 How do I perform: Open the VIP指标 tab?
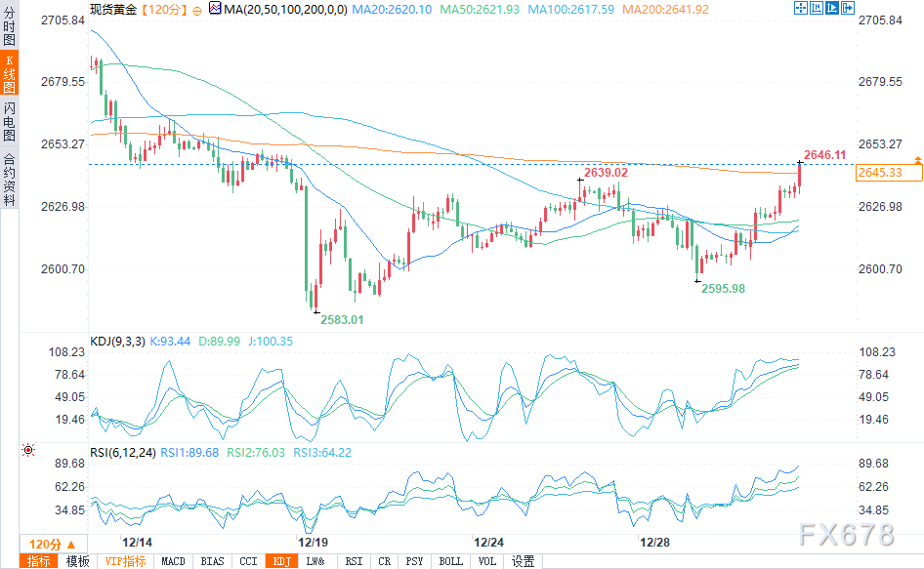[x=126, y=561]
